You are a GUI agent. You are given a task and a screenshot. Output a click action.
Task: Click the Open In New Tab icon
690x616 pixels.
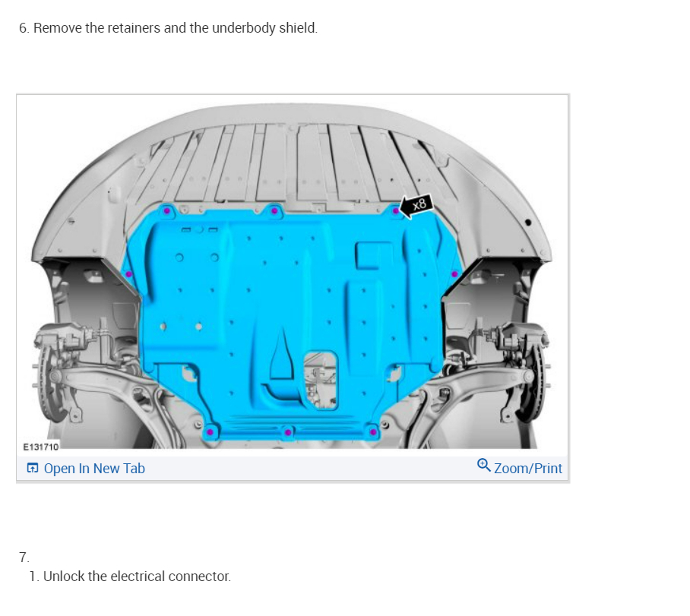point(33,468)
